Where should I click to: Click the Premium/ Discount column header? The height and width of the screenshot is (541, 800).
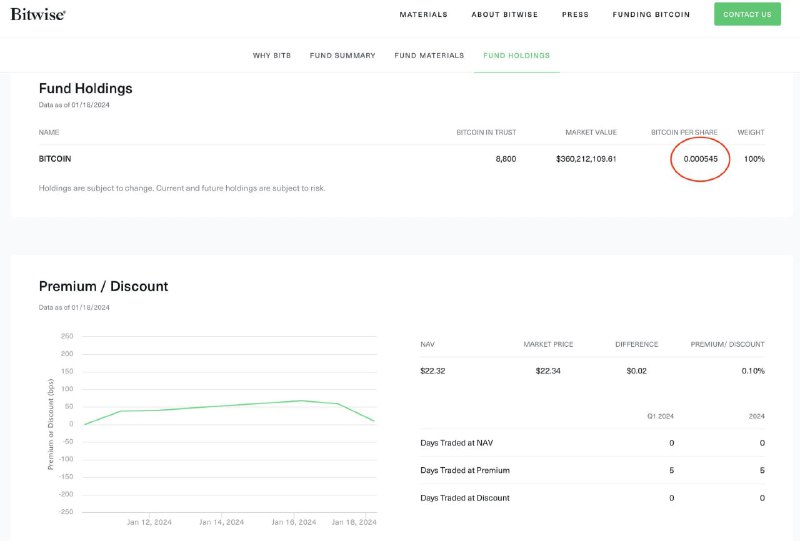(728, 345)
